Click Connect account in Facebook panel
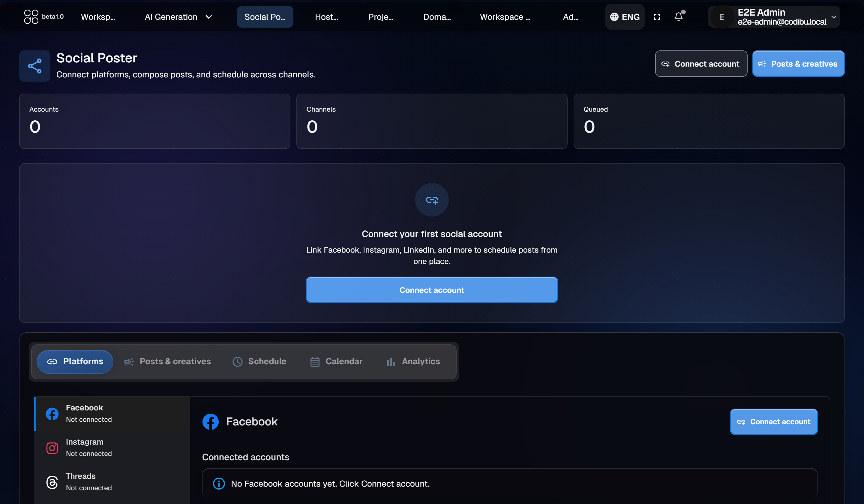This screenshot has height=504, width=864. click(773, 422)
